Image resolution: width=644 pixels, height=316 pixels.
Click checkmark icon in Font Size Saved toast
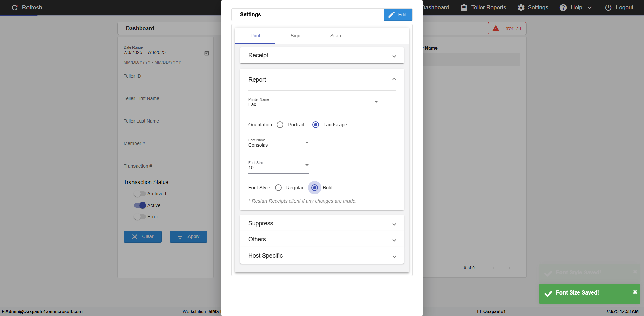pos(548,294)
